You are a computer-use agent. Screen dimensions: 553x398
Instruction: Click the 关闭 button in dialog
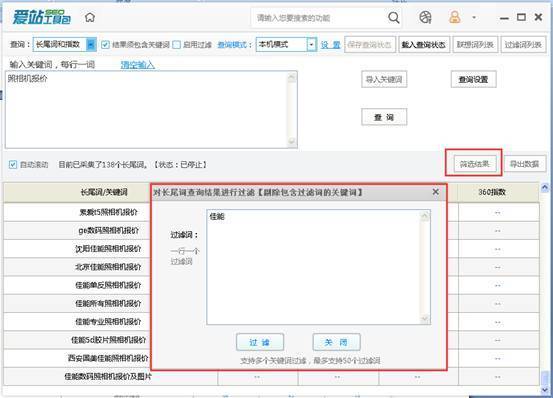click(336, 342)
